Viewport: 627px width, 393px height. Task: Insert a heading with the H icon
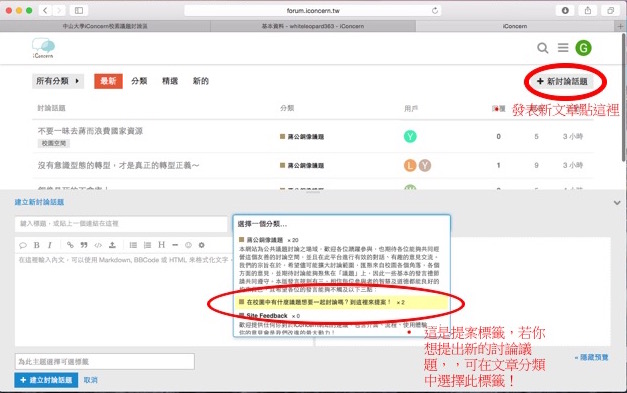pyautogui.click(x=162, y=245)
